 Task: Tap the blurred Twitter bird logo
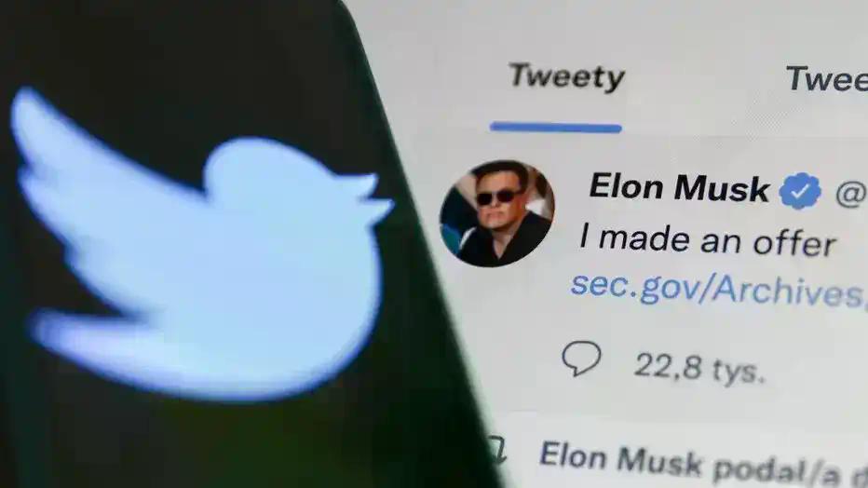coord(203,243)
